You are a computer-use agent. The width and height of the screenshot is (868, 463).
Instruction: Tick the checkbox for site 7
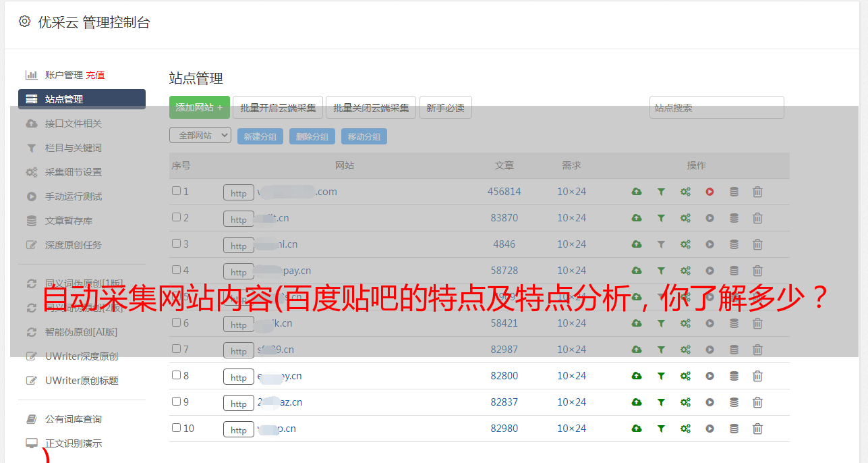point(176,349)
